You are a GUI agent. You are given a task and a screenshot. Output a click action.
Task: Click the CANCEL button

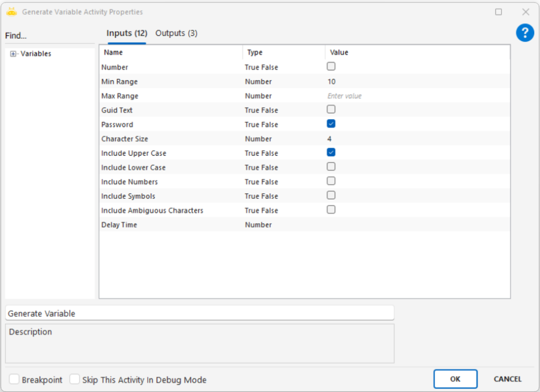pyautogui.click(x=507, y=379)
